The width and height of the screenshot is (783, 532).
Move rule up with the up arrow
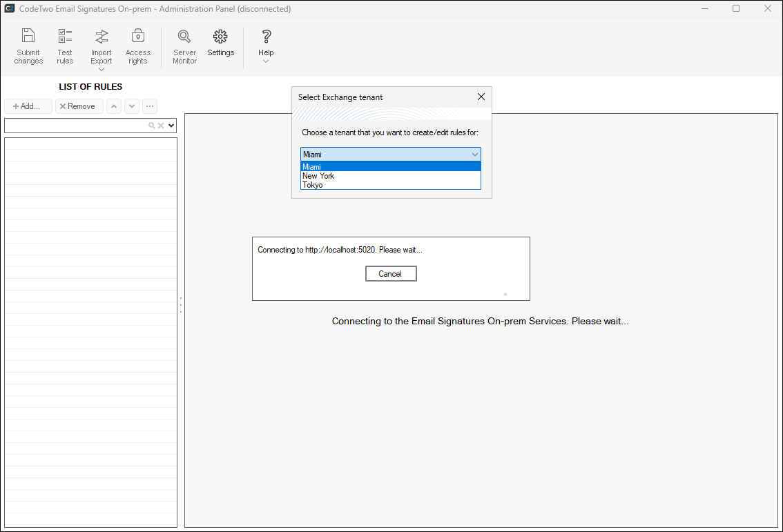114,106
